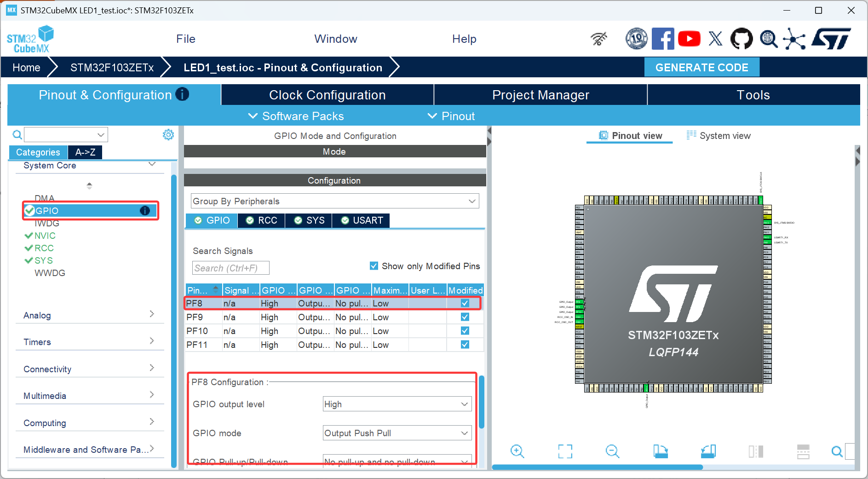The width and height of the screenshot is (868, 479).
Task: Open the Facebook icon link
Action: pyautogui.click(x=663, y=39)
